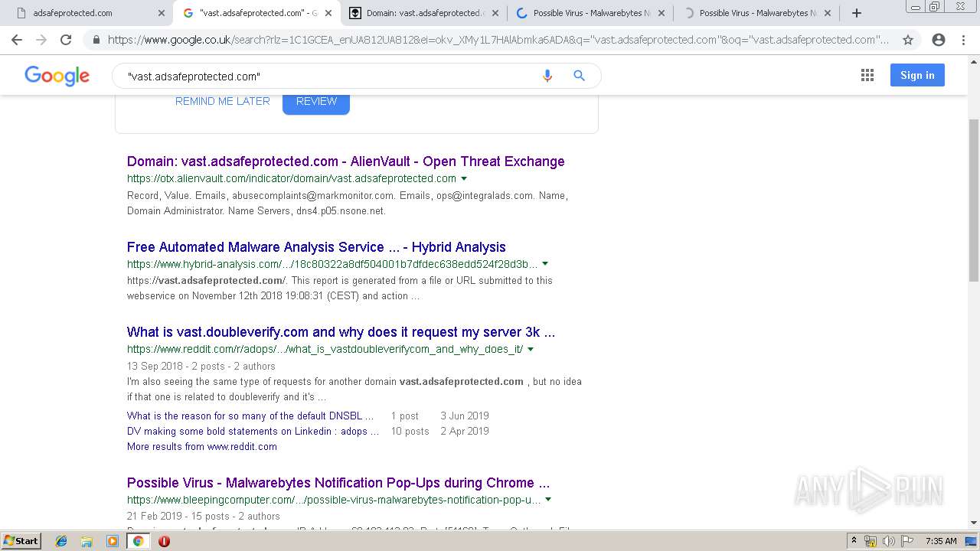The width and height of the screenshot is (980, 551).
Task: View site info via the padlock icon
Action: point(96,40)
